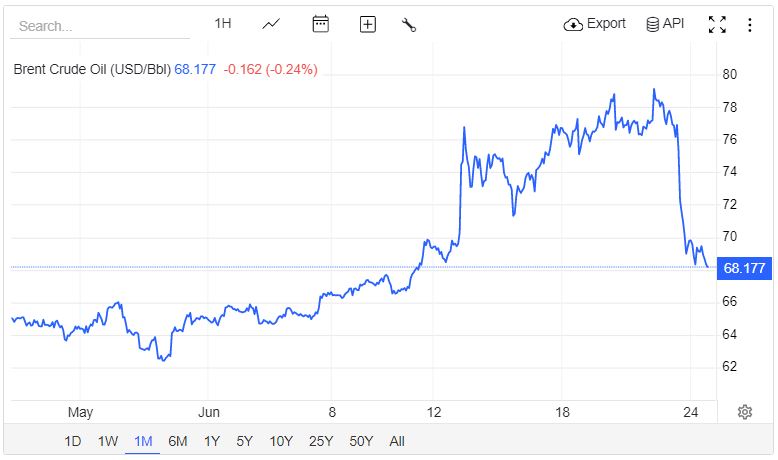Click the Export cloud download button
The image size is (778, 460).
595,24
